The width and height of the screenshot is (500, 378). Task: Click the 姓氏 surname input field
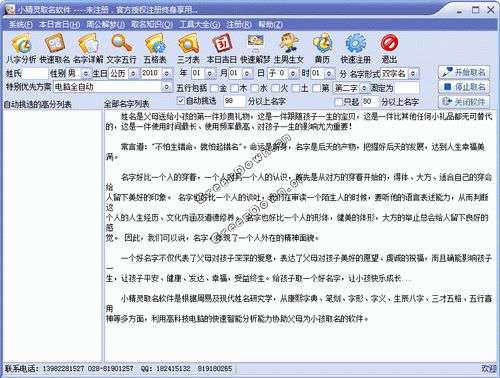(35, 73)
